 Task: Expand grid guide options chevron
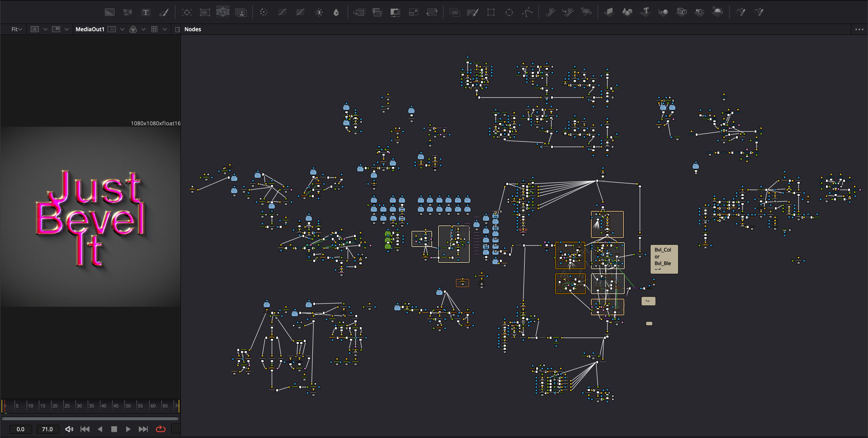pos(164,29)
